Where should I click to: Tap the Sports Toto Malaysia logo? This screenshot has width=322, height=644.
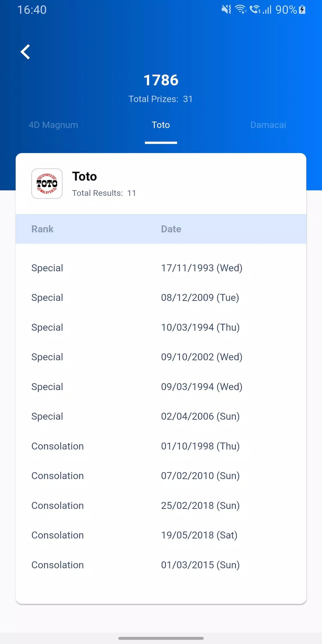pyautogui.click(x=47, y=184)
